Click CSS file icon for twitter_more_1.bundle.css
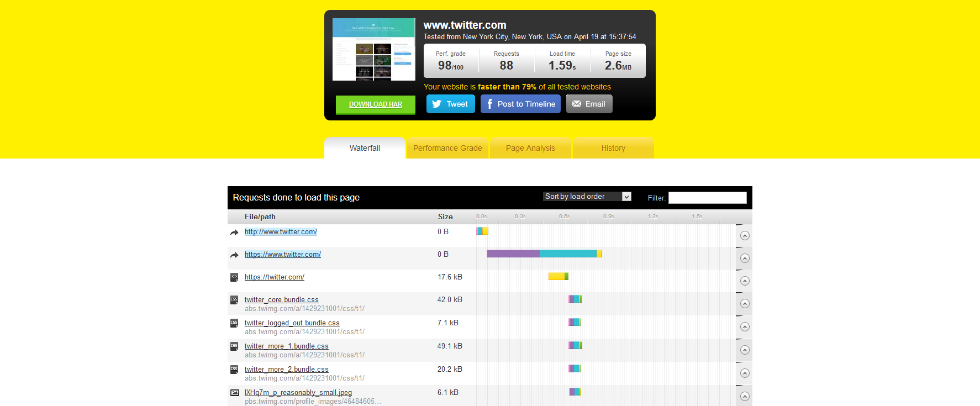The height and width of the screenshot is (406, 980). pos(234,346)
